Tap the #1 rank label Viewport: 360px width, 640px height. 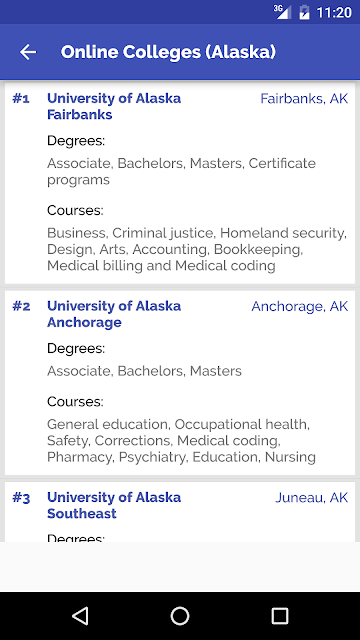click(x=21, y=99)
